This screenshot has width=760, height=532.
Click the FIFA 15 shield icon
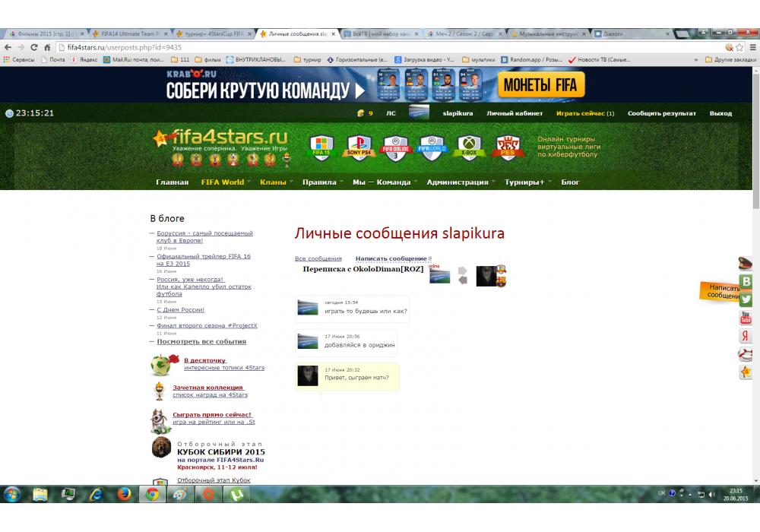pos(321,147)
